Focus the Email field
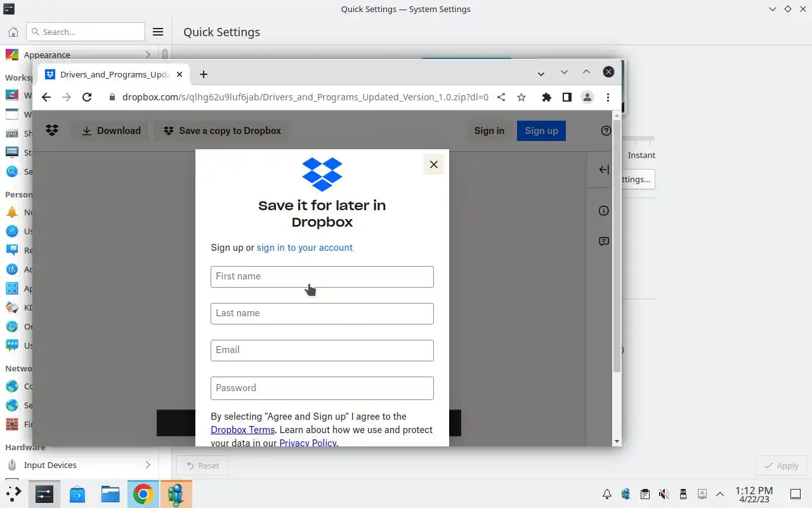812x508 pixels. point(322,351)
